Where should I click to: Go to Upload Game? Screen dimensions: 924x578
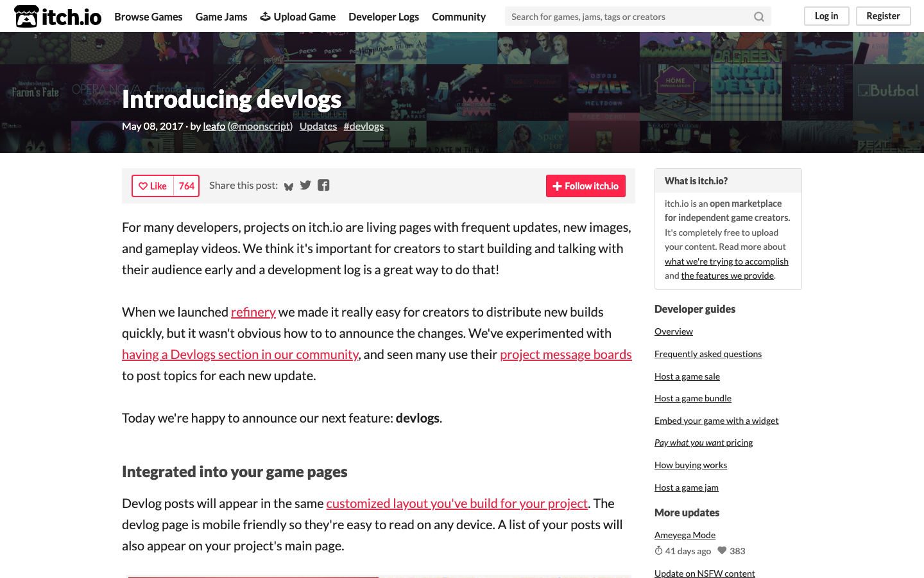298,17
